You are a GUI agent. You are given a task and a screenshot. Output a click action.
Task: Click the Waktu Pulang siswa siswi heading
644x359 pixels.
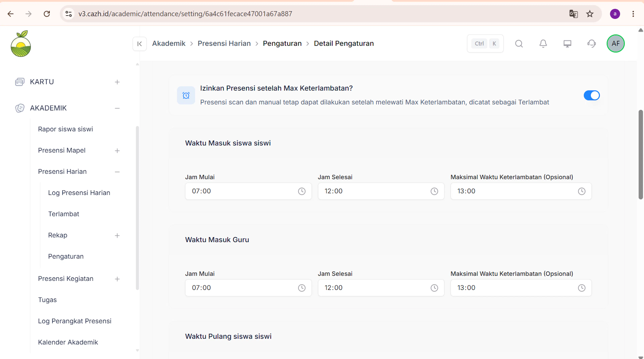click(x=228, y=336)
